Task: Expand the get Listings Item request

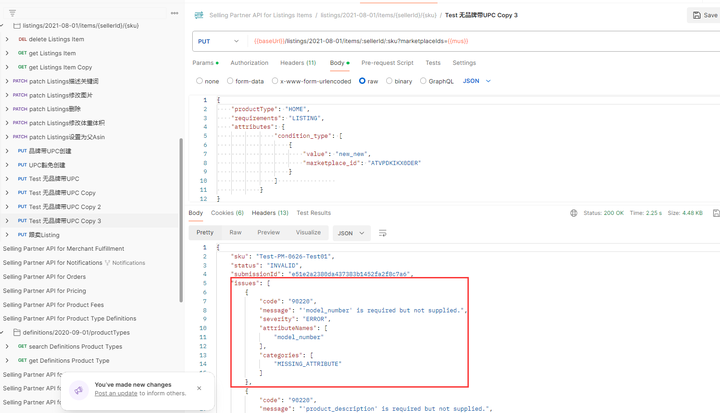Action: pos(7,53)
